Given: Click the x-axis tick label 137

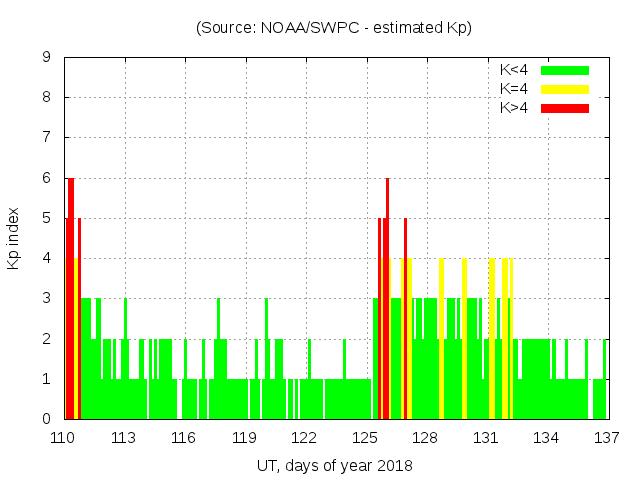Looking at the screenshot, I should click(x=606, y=438).
